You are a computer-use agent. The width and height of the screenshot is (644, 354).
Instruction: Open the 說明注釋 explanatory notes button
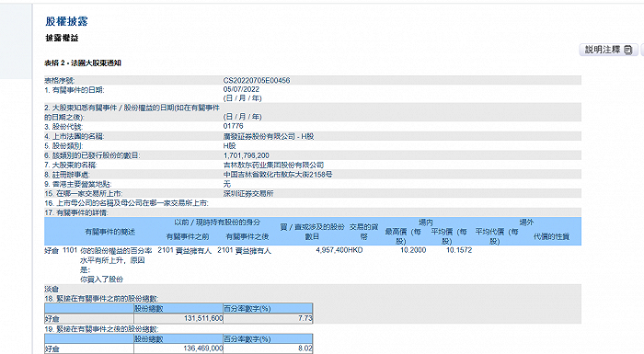(608, 50)
